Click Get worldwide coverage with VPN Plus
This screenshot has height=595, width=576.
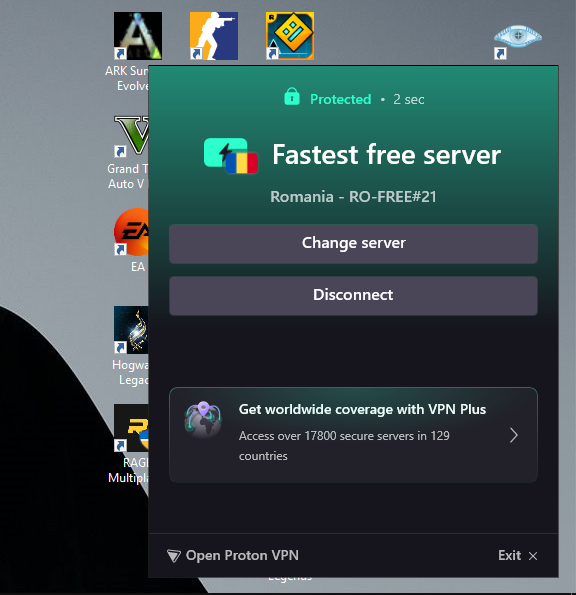pyautogui.click(x=362, y=409)
